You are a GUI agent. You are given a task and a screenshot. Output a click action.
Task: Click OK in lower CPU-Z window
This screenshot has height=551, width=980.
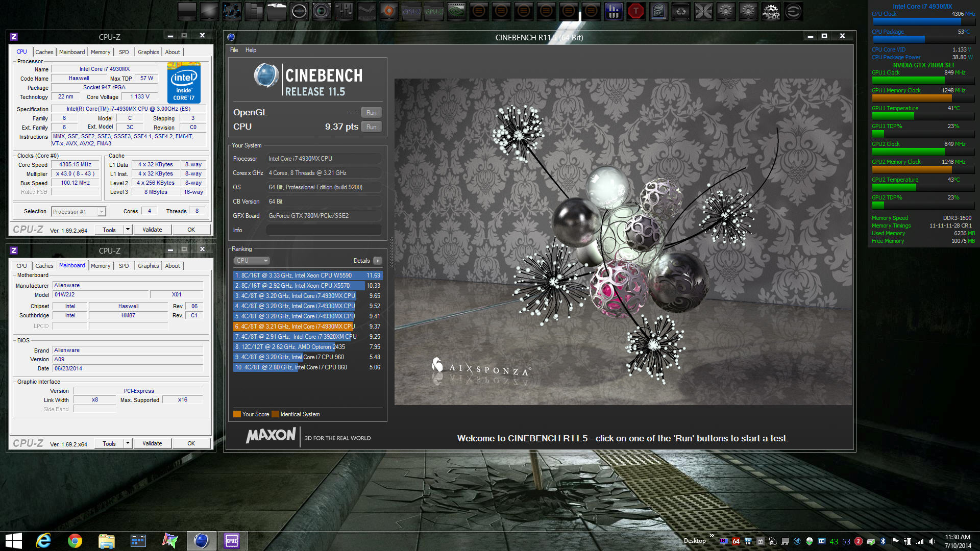(191, 443)
